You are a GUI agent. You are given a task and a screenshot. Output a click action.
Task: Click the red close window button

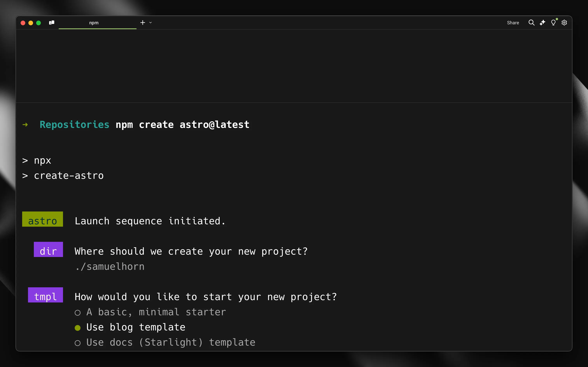coord(23,23)
